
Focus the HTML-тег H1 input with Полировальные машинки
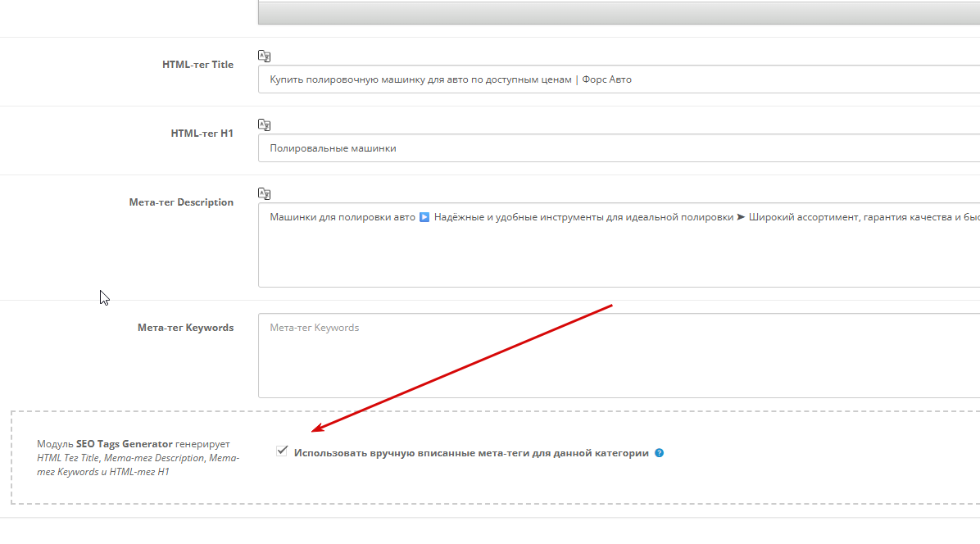click(x=619, y=148)
